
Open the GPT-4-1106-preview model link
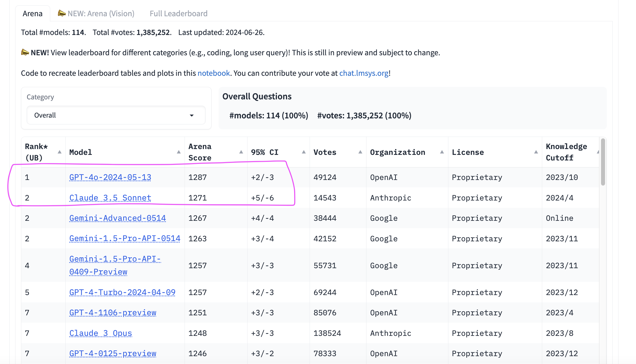click(113, 313)
